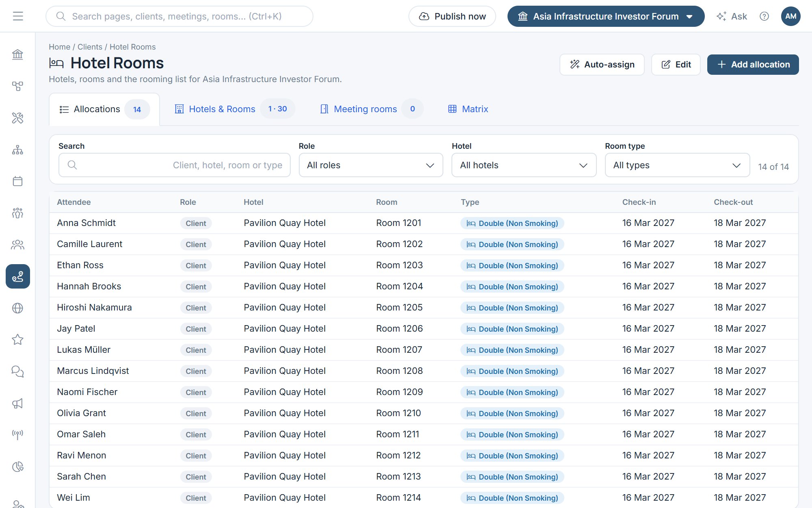This screenshot has height=508, width=812.
Task: Open the design tools sidebar icon
Action: click(17, 118)
